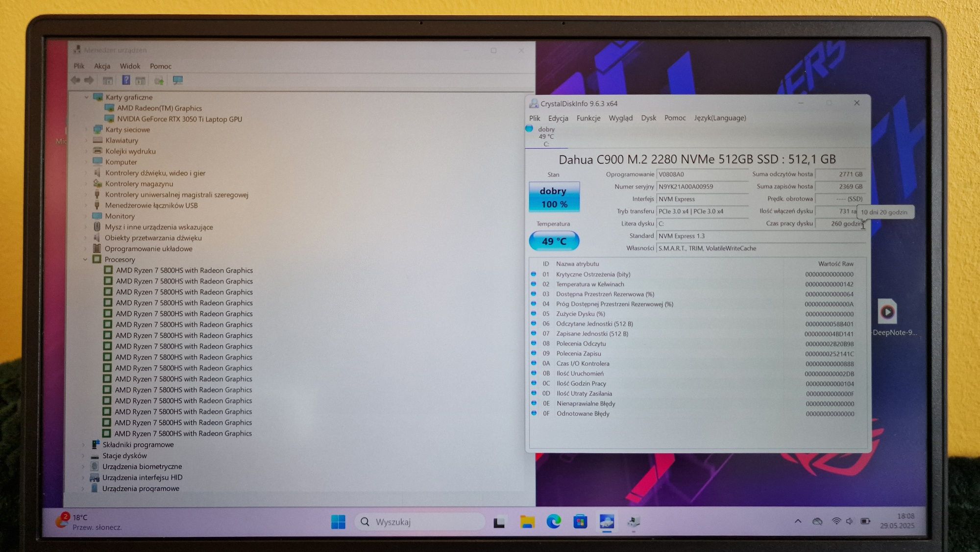Click the Kolejki wydruku printer icon
The height and width of the screenshot is (552, 980).
(x=98, y=151)
